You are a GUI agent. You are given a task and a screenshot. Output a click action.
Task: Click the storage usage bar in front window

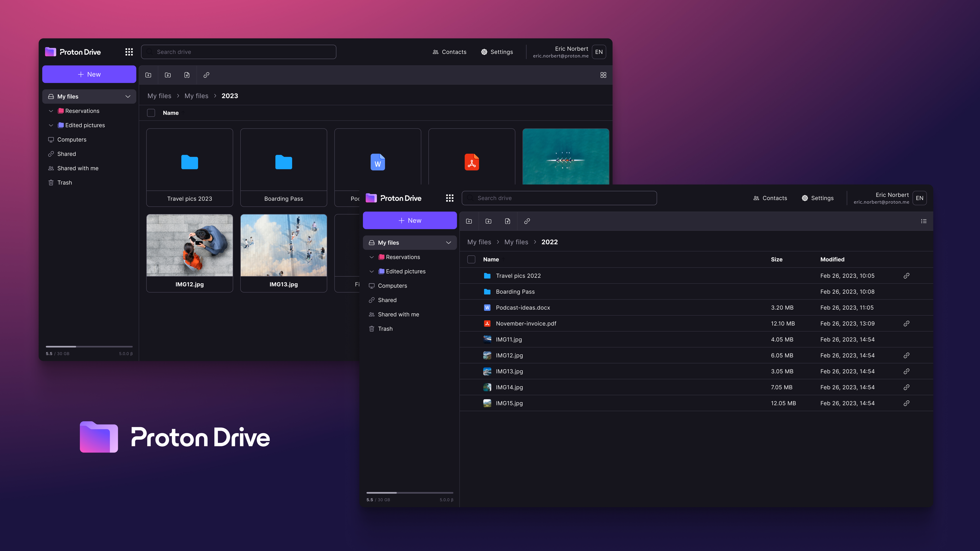tap(410, 493)
